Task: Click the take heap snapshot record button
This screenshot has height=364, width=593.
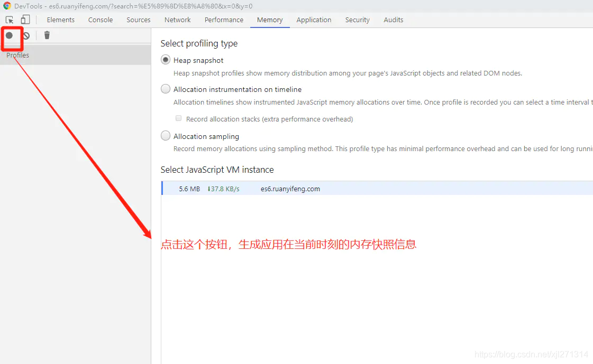Action: point(9,35)
